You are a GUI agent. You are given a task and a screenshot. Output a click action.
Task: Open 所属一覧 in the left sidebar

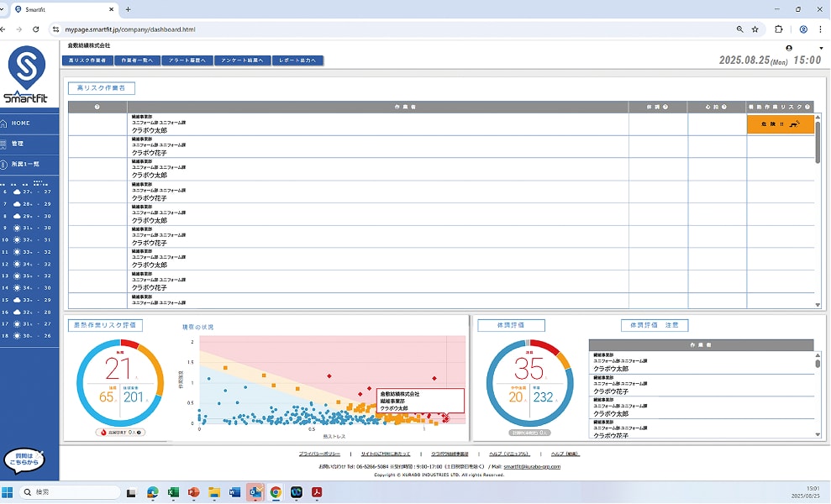pyautogui.click(x=25, y=164)
